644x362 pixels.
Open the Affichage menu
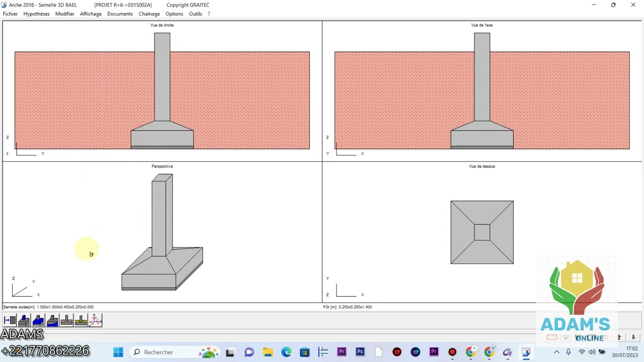point(91,14)
